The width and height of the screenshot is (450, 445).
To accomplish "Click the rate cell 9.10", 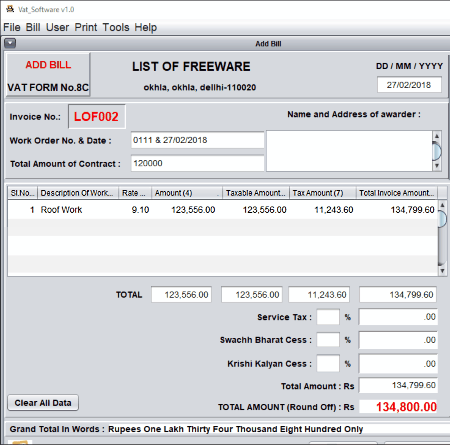I will [x=135, y=210].
